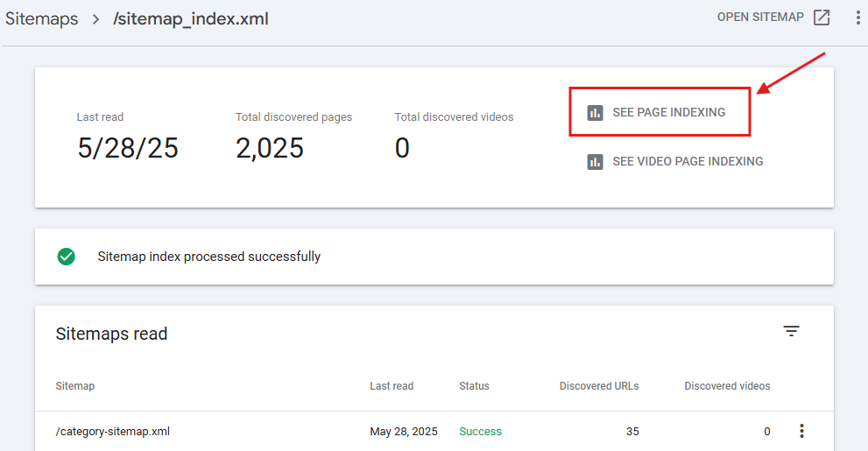Click the bar chart icon beside SEE VIDEO PAGE INDEXING

click(596, 161)
